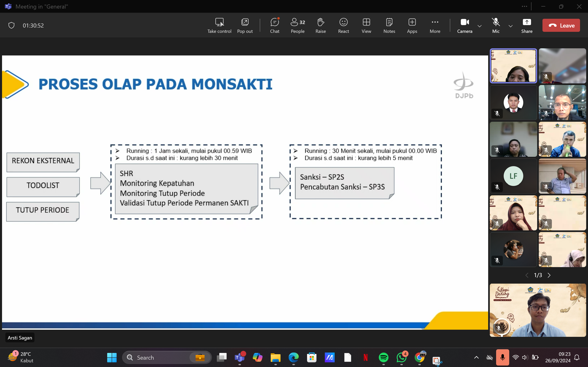Open the People participants list

pos(298,25)
